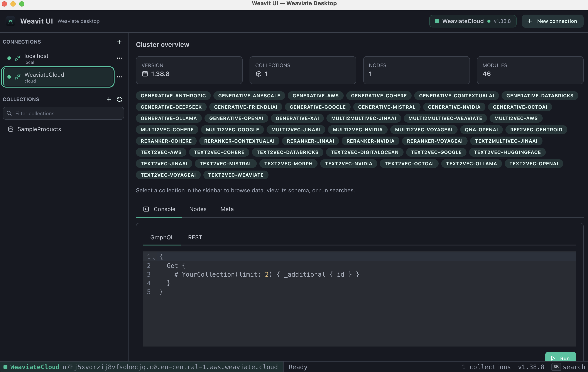This screenshot has height=372, width=588.
Task: Click the Cluster overview heading
Action: click(x=162, y=44)
